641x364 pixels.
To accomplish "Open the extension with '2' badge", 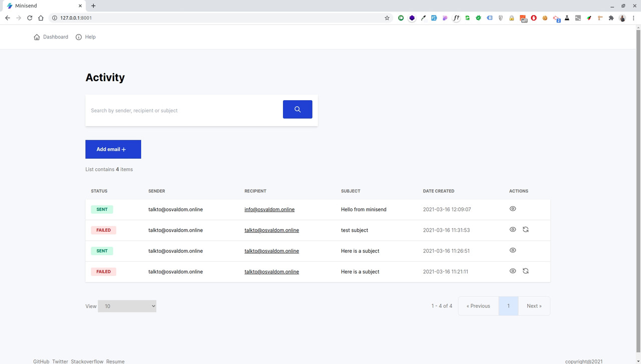I will point(556,19).
